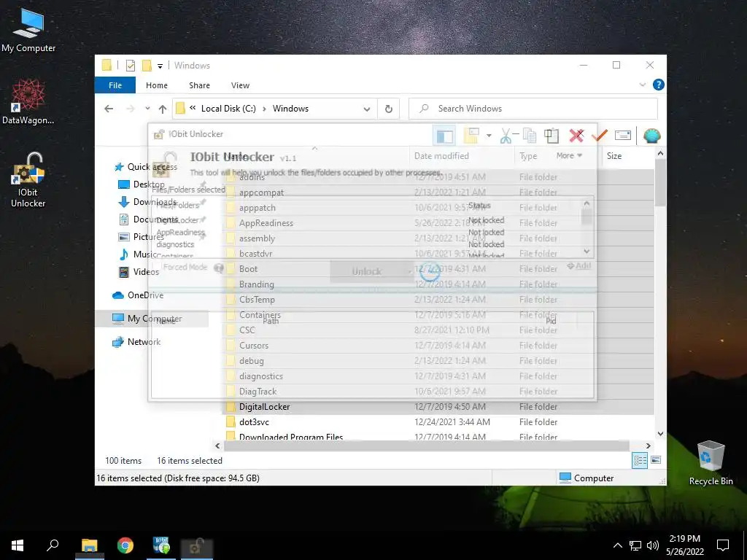747x560 pixels.
Task: Click the Paste clipboard toolbar icon
Action: (x=551, y=136)
